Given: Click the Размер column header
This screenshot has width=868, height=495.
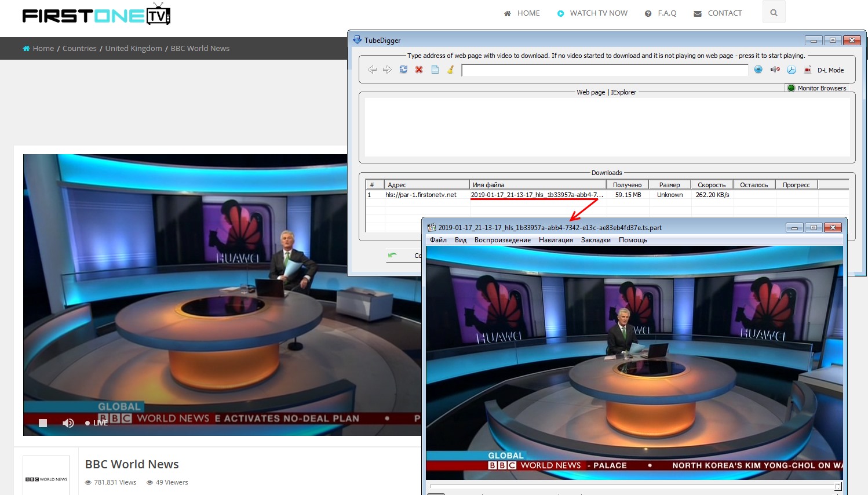Looking at the screenshot, I should [x=669, y=185].
